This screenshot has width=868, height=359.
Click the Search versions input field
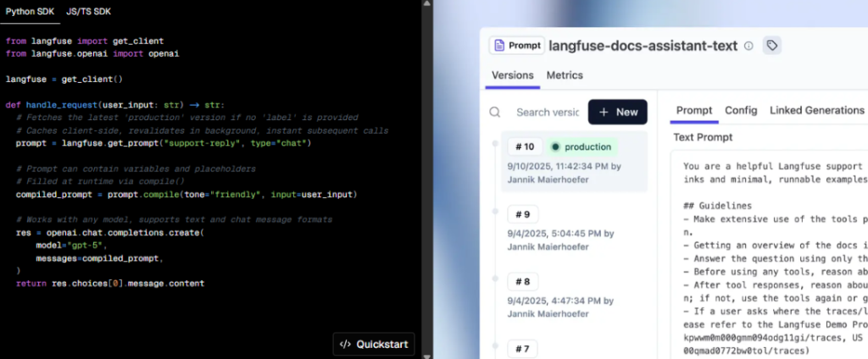click(x=547, y=112)
